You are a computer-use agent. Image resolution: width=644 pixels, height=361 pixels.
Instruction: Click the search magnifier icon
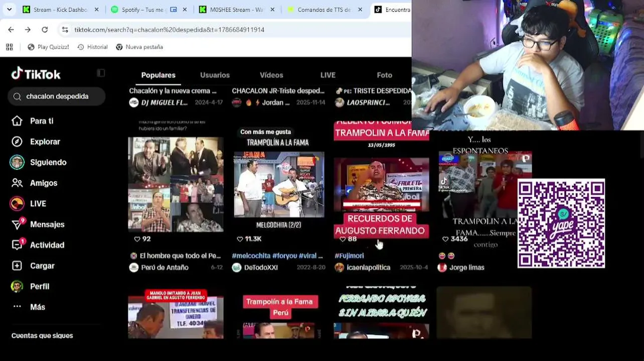(17, 96)
